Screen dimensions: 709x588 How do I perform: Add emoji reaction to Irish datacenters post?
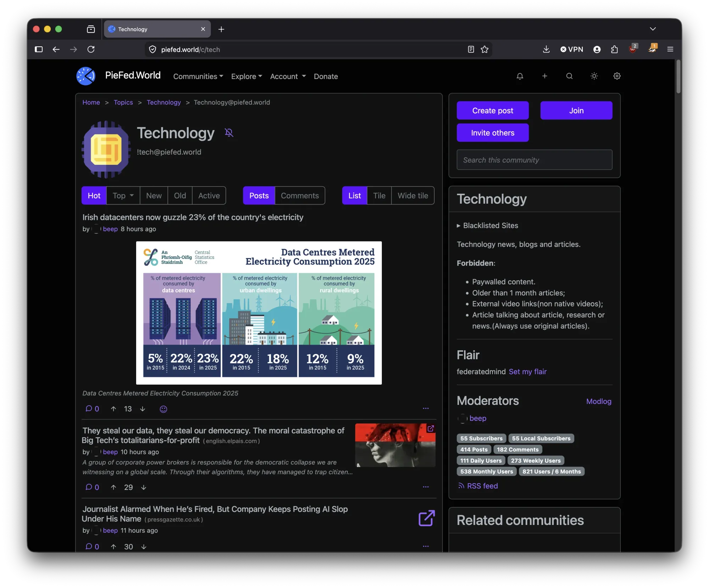pos(163,409)
